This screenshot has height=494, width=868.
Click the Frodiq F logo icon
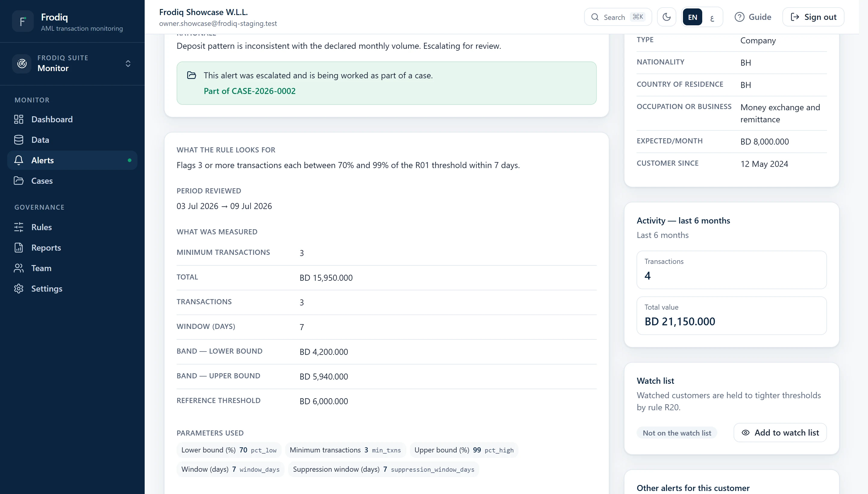point(23,21)
